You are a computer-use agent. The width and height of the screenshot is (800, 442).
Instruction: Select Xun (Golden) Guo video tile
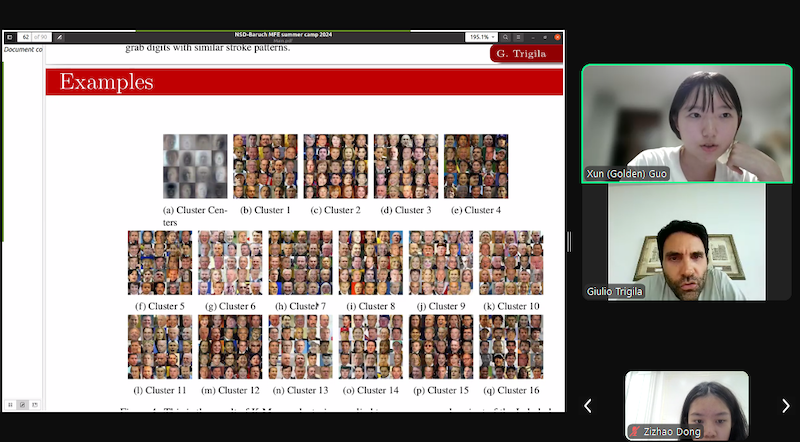click(x=687, y=124)
